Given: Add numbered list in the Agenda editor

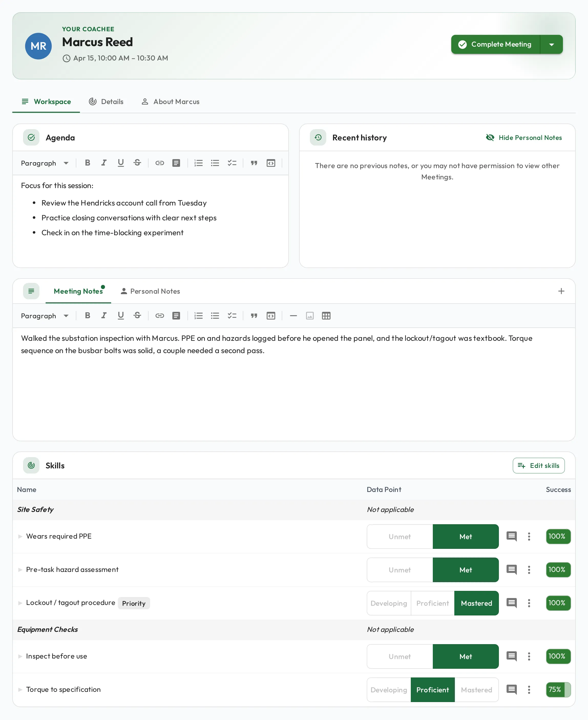Looking at the screenshot, I should tap(198, 163).
